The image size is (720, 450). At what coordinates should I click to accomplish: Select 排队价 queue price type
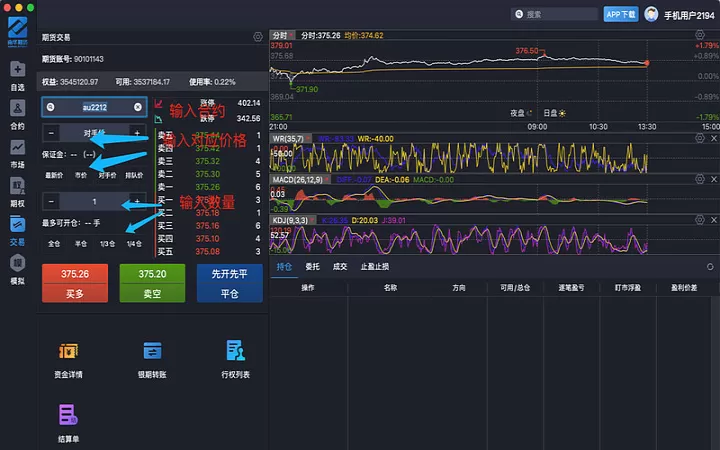point(134,175)
